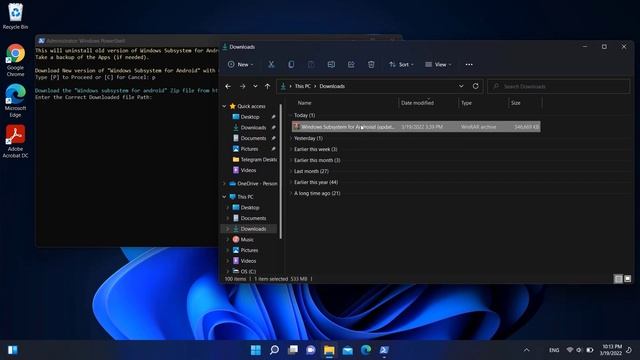
Task: Go forward with the Explorer forward arrow
Action: 242,87
